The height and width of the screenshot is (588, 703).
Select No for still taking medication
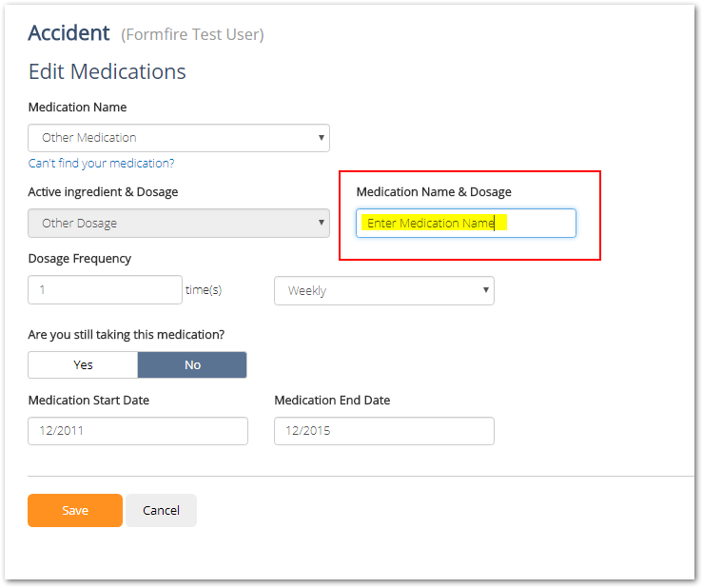(x=192, y=364)
